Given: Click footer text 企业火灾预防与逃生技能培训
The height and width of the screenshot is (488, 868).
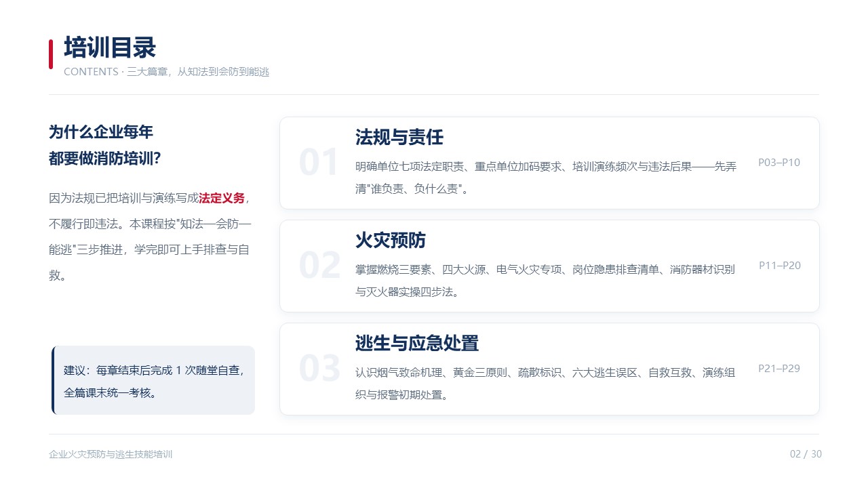Looking at the screenshot, I should (111, 454).
